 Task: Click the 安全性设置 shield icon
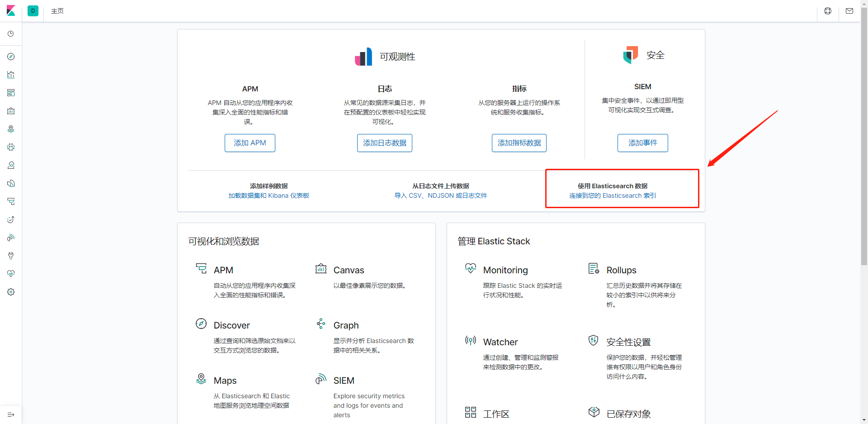594,340
